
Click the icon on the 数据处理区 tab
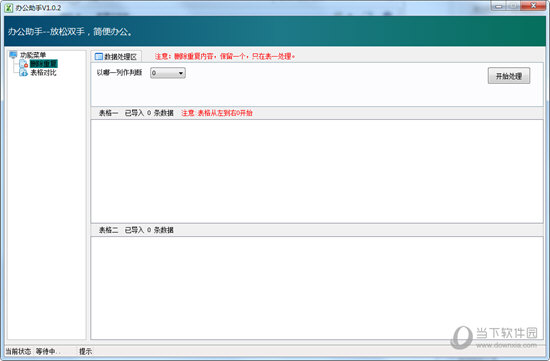99,56
